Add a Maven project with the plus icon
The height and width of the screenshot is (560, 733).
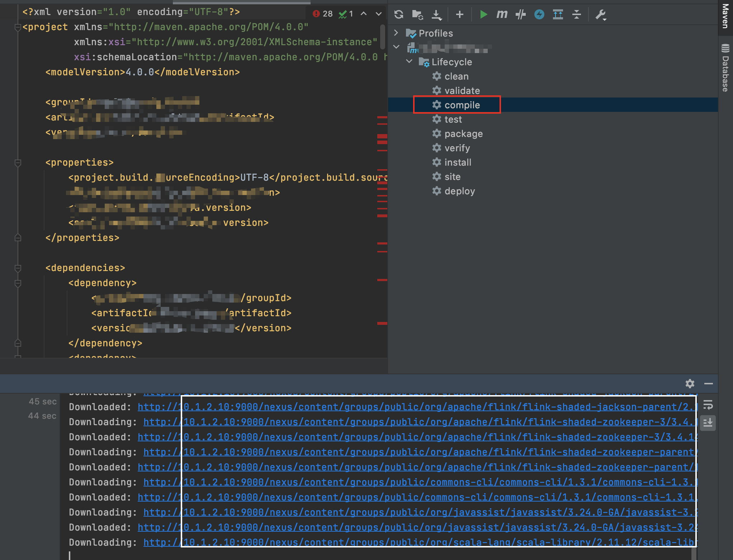tap(459, 14)
